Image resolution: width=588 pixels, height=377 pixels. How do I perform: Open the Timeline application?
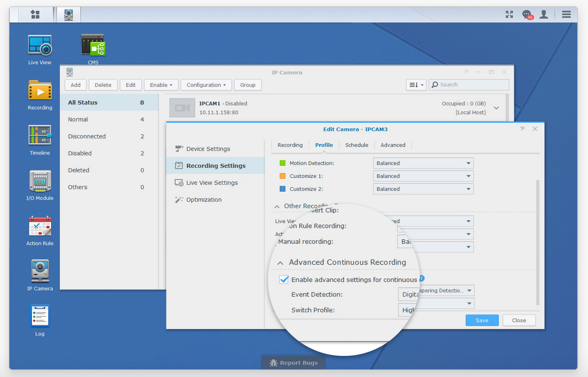(40, 136)
